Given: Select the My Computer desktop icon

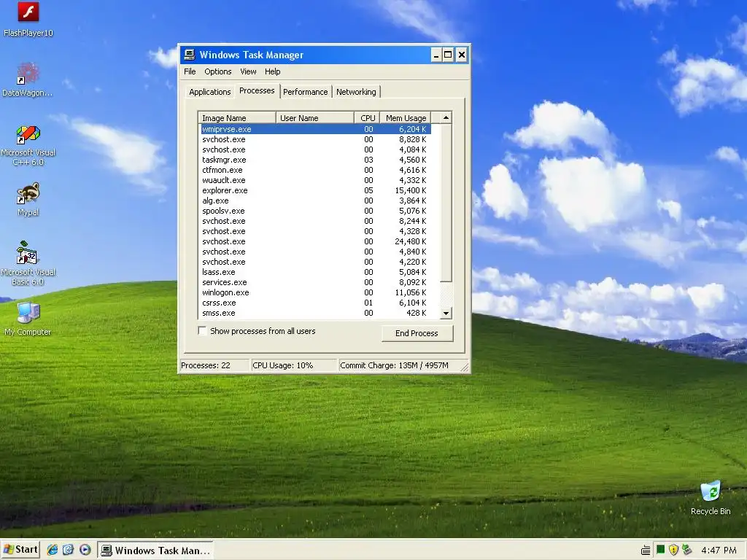Looking at the screenshot, I should pos(28,319).
